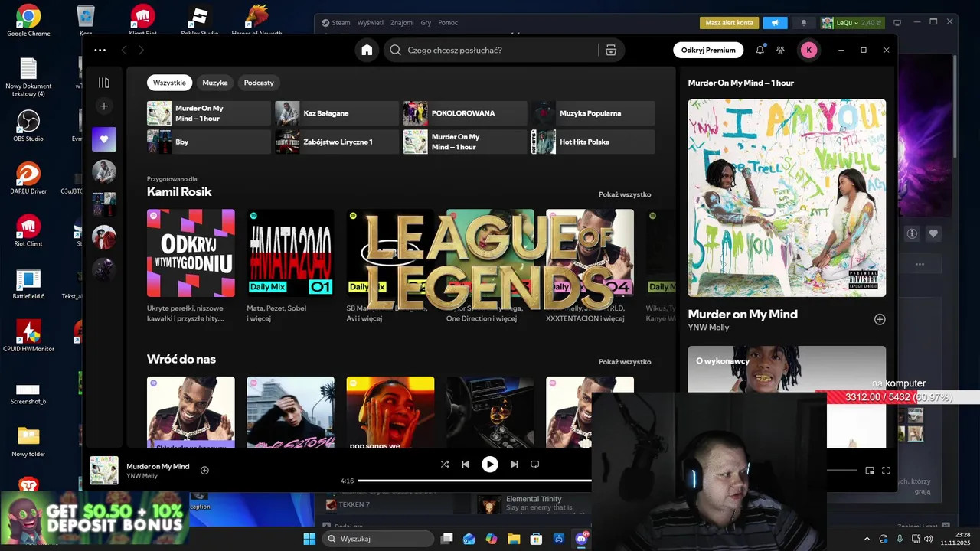
Task: Show hidden tray icons chevron
Action: [867, 539]
